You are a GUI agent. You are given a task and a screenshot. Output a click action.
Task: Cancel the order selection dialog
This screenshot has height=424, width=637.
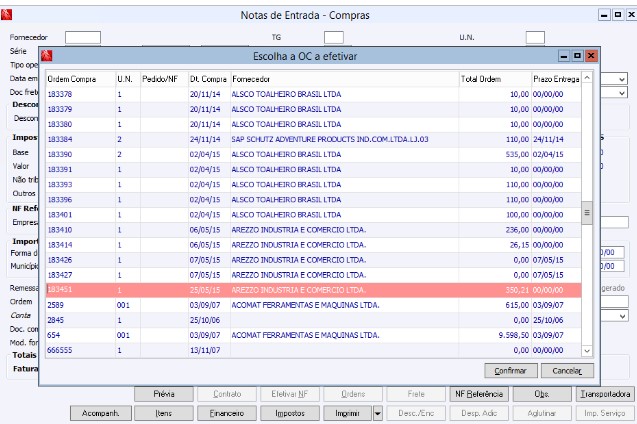(567, 370)
